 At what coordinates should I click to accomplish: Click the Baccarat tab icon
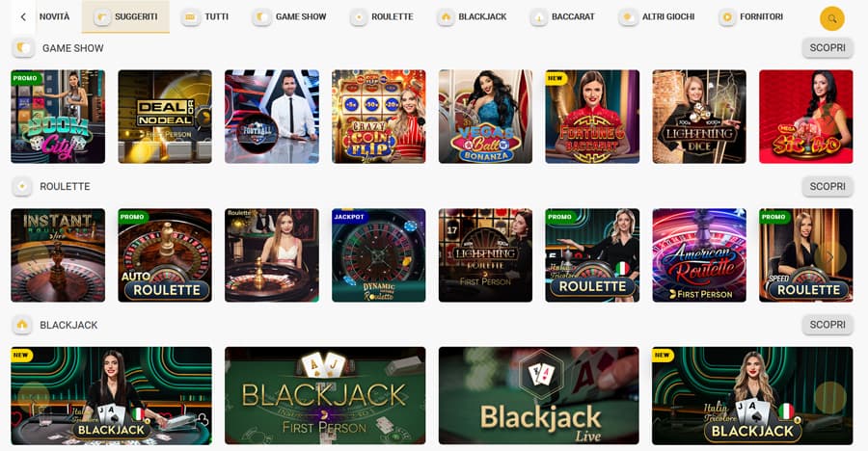tap(538, 17)
